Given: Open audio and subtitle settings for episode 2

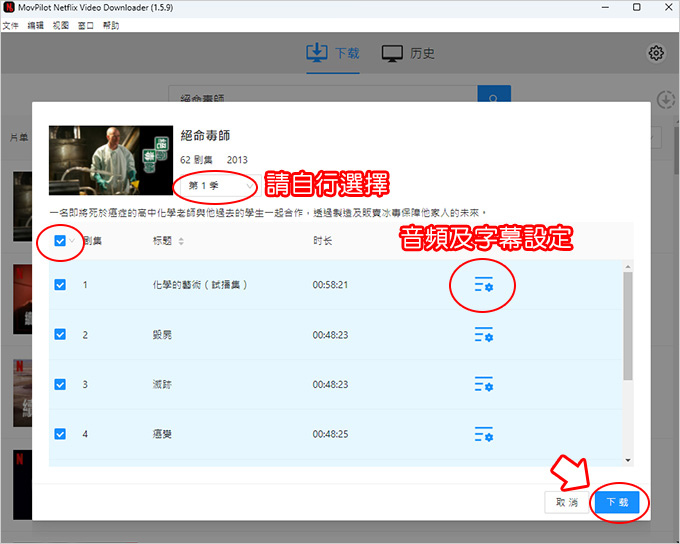Looking at the screenshot, I should pos(484,334).
